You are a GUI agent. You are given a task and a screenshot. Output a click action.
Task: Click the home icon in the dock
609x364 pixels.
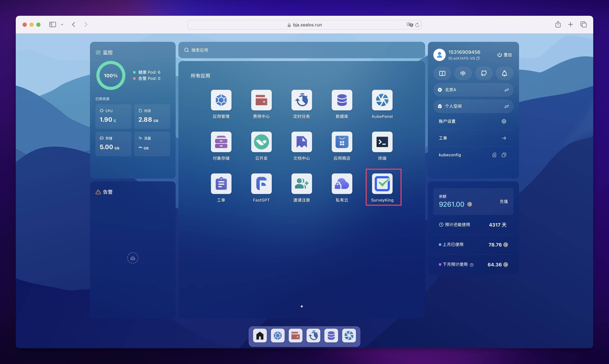coord(260,336)
